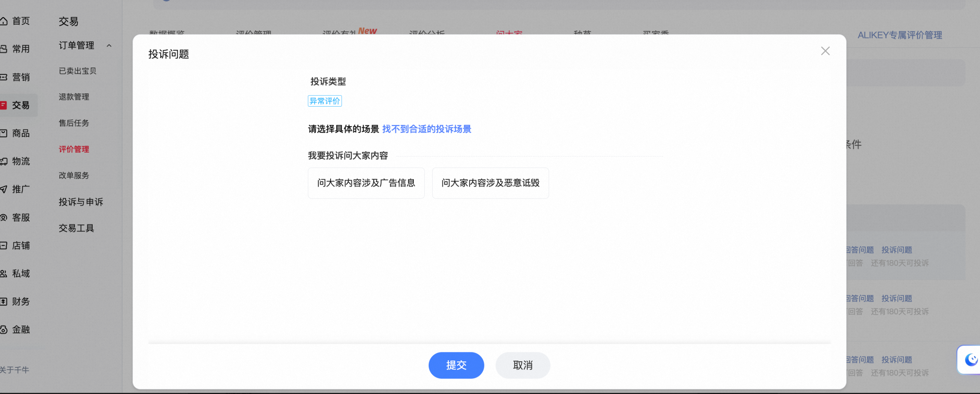980x394 pixels.
Task: Open 客服 customer service icon in sidebar
Action: 4,217
